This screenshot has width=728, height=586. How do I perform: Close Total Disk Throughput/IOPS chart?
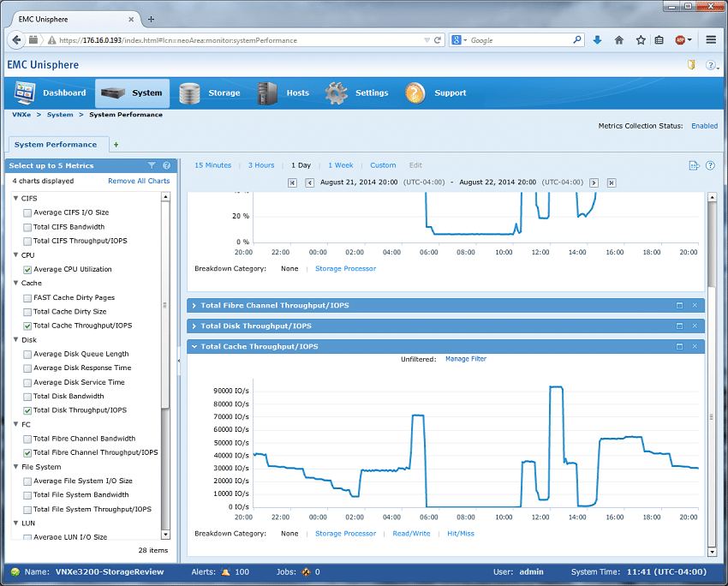pyautogui.click(x=695, y=326)
